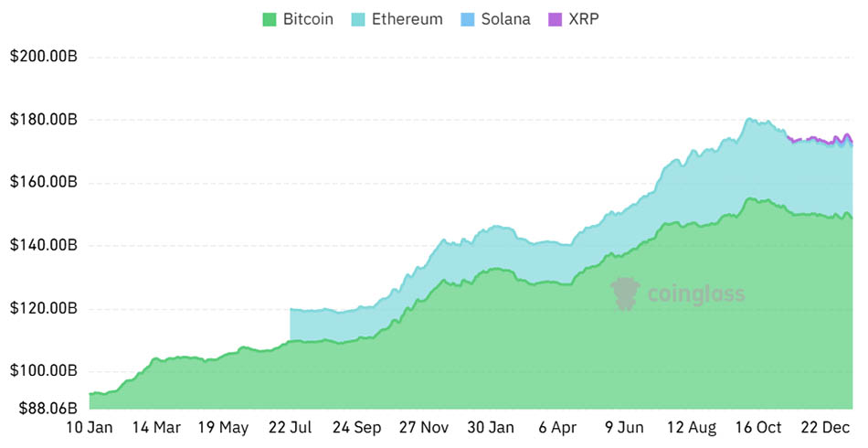Click the 22 Dec x-axis label
The image size is (868, 448).
[825, 427]
